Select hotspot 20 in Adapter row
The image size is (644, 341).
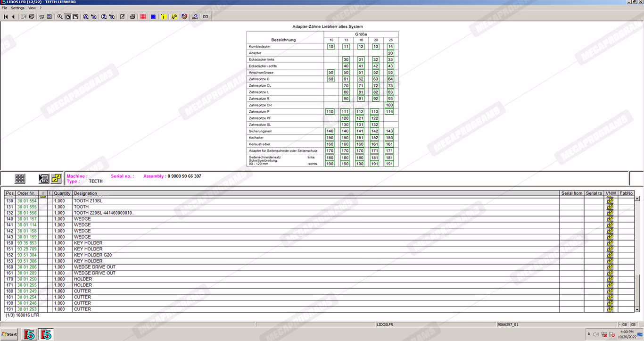pyautogui.click(x=390, y=53)
